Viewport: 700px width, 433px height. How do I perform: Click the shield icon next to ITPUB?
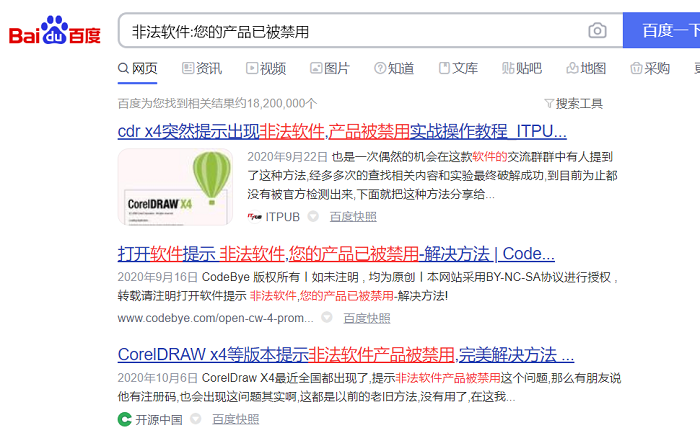click(x=313, y=216)
